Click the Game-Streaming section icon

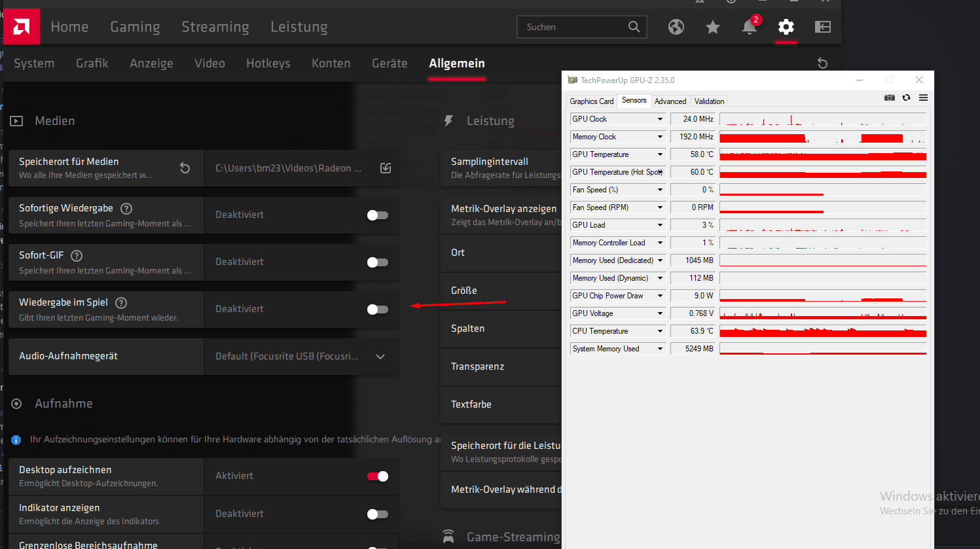(448, 537)
